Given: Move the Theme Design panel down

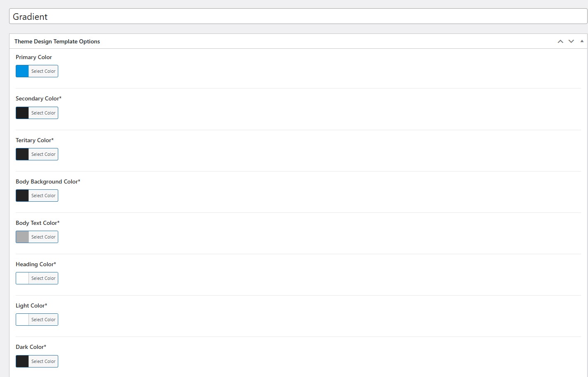Looking at the screenshot, I should (571, 41).
